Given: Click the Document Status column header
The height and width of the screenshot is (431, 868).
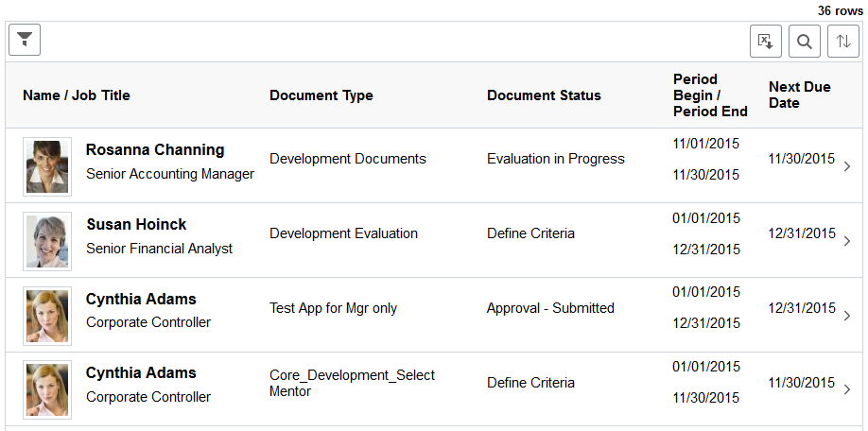Looking at the screenshot, I should [x=544, y=95].
